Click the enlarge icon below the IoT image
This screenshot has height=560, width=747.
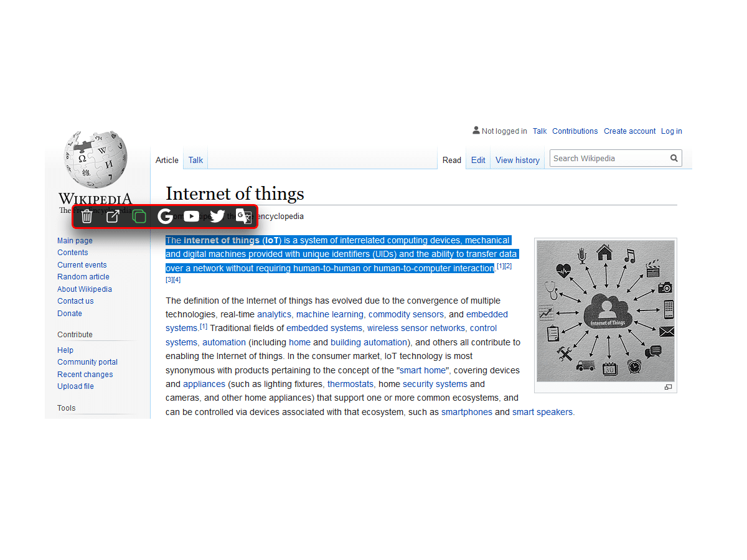coord(668,387)
